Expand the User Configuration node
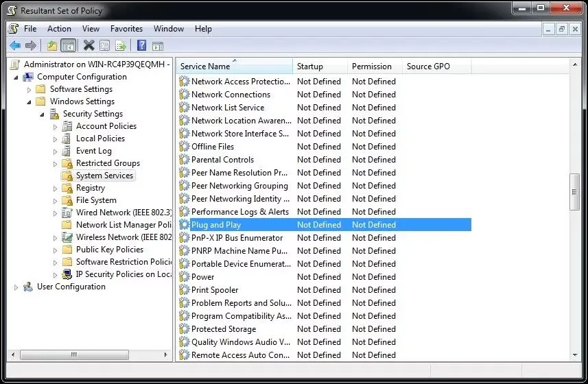Viewport: 588px width, 384px height. tap(16, 287)
